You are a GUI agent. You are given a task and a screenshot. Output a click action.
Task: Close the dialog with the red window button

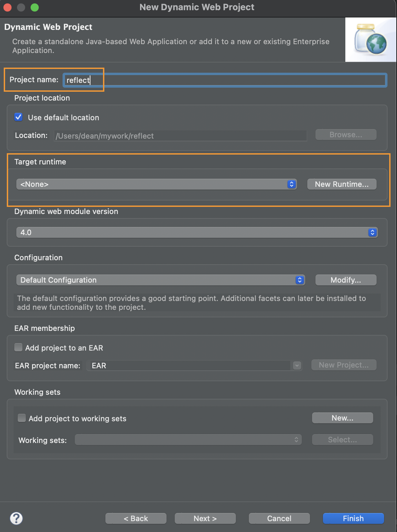pos(7,7)
